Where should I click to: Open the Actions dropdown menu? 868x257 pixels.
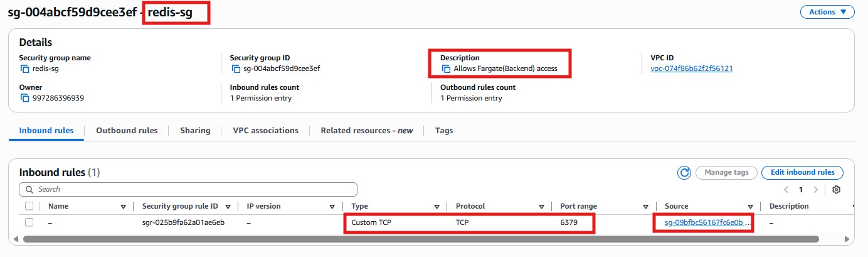pos(827,12)
